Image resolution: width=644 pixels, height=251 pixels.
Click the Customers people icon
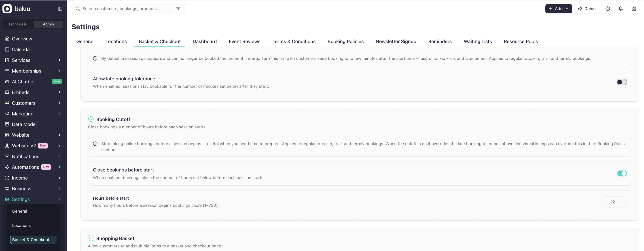pos(7,103)
